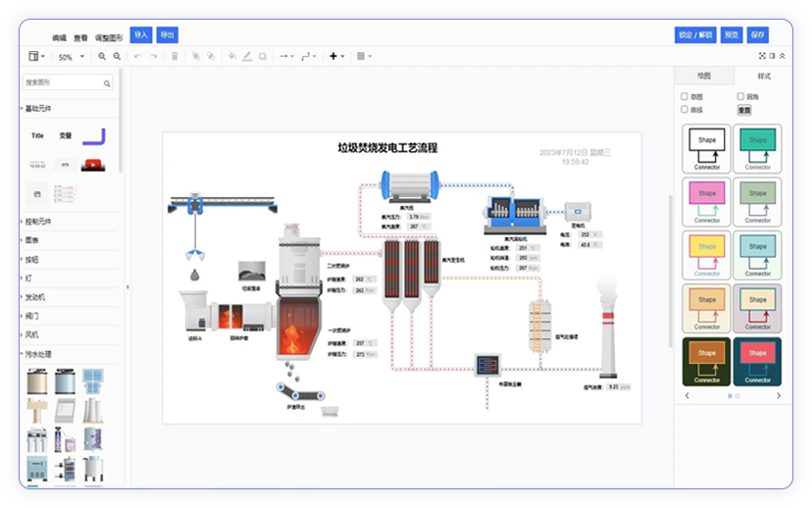Check the 曲线 curved checkbox
Screen dimensions: 812x508
(x=685, y=110)
